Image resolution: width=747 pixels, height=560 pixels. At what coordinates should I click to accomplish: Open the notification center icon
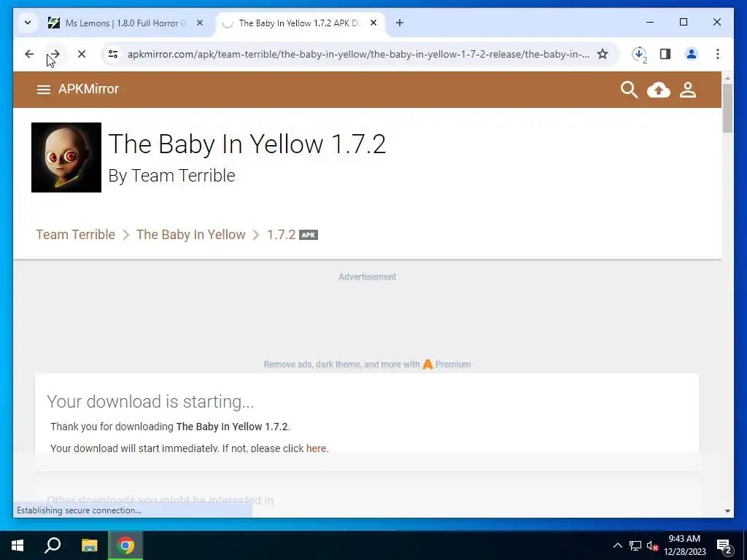(x=724, y=545)
